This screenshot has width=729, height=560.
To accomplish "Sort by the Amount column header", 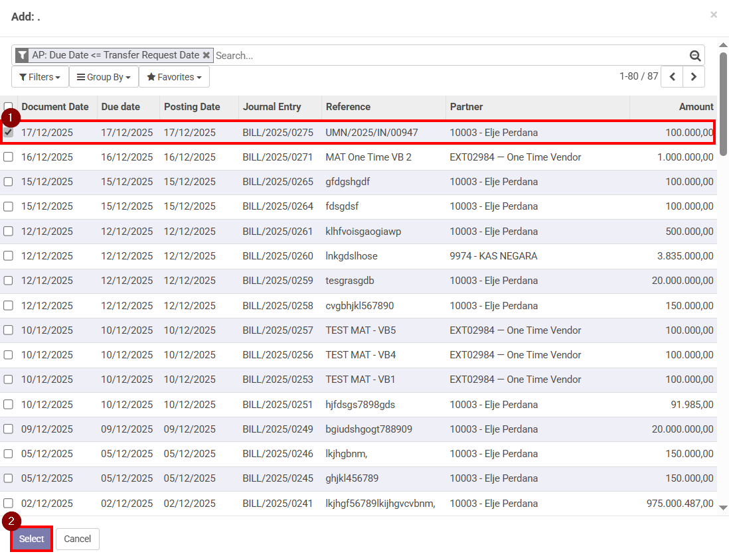I will coord(696,107).
